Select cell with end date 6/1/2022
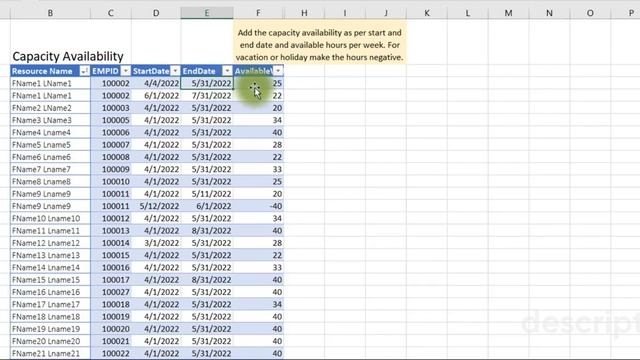Screen dimensions: 640x360 207,206
